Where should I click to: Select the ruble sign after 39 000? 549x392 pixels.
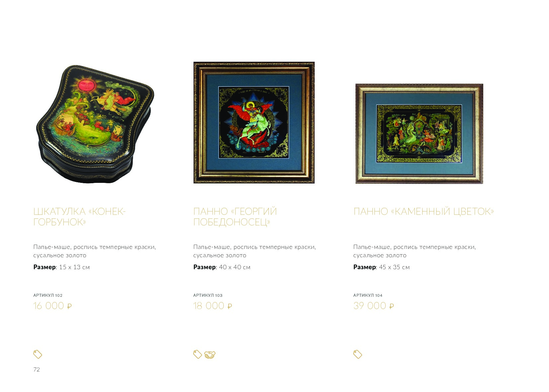point(391,306)
